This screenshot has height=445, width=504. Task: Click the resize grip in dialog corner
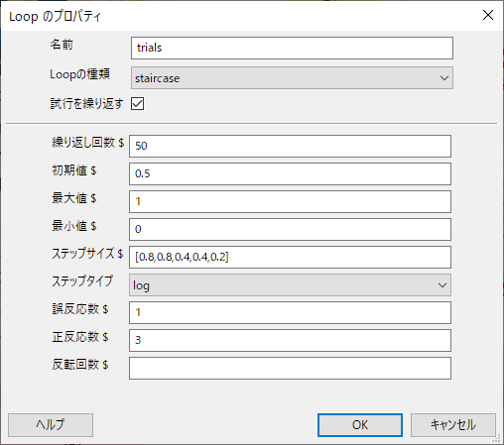coord(496,438)
